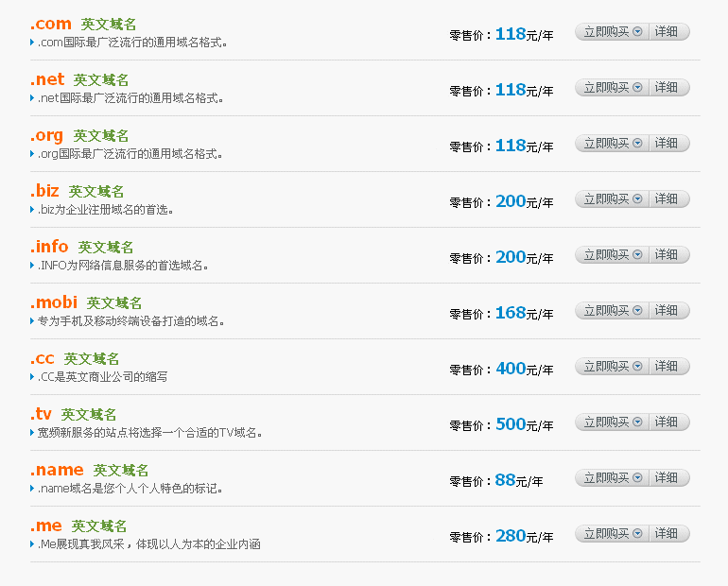Image resolution: width=728 pixels, height=586 pixels.
Task: Click the .me domain name heading
Action: click(46, 526)
